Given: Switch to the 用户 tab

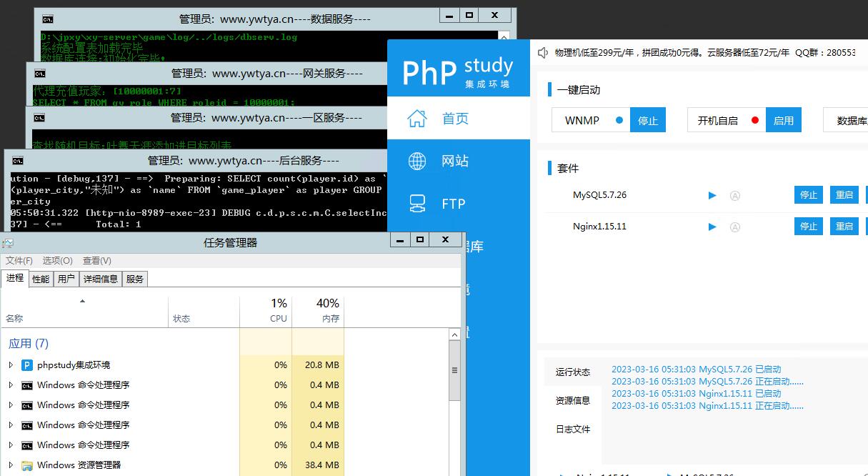Looking at the screenshot, I should click(x=66, y=279).
